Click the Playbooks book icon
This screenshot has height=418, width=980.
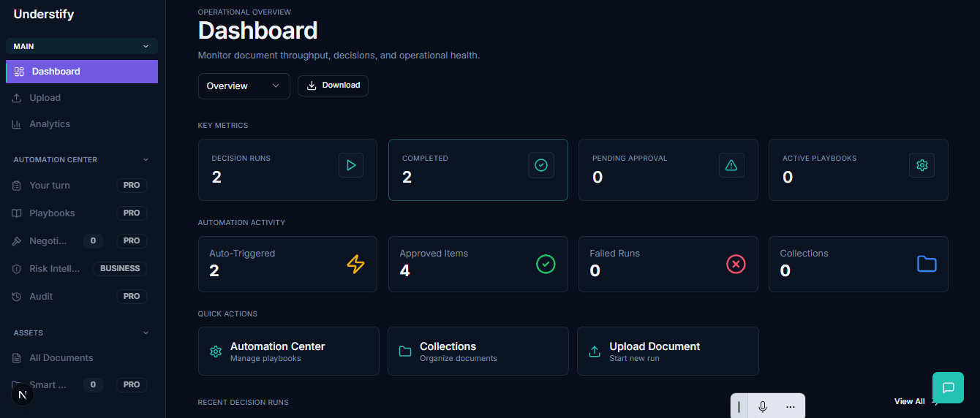pyautogui.click(x=17, y=213)
